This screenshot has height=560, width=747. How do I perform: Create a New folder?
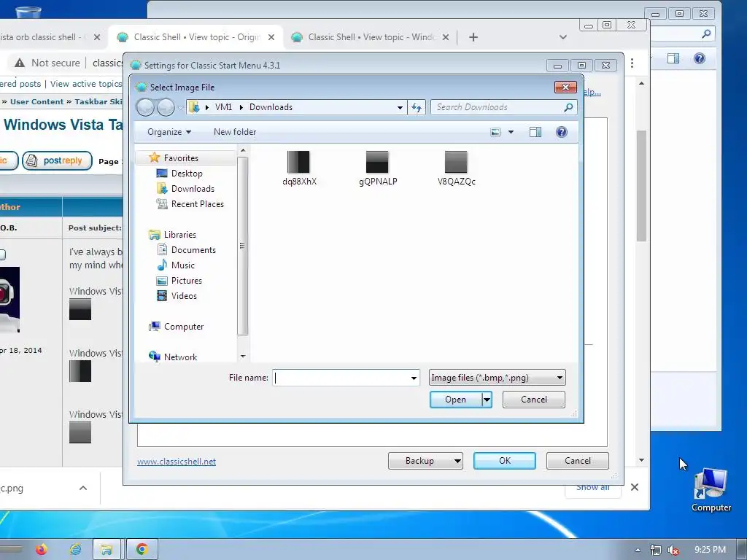[x=235, y=132]
